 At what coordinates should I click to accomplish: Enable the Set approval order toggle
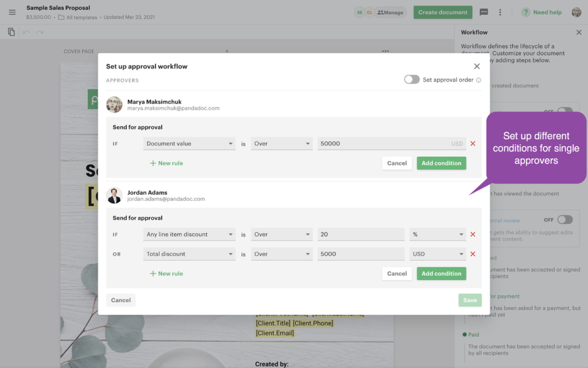pyautogui.click(x=412, y=80)
